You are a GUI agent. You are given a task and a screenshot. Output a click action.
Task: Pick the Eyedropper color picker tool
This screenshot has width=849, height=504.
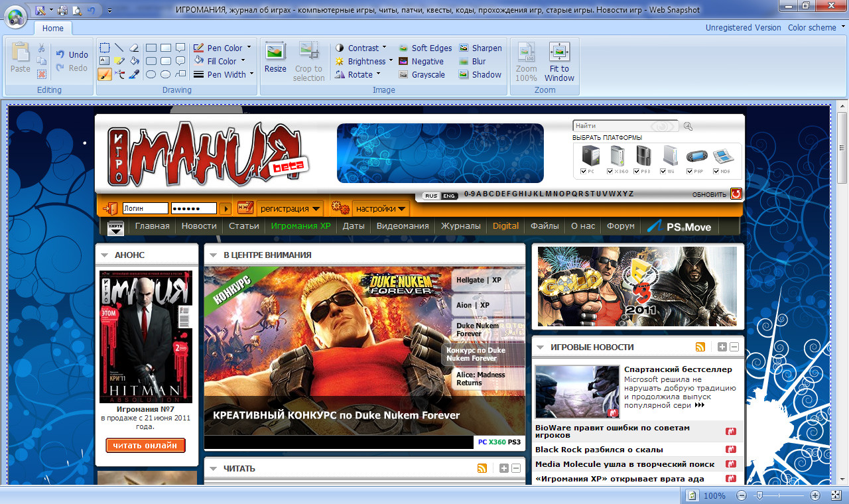click(133, 74)
